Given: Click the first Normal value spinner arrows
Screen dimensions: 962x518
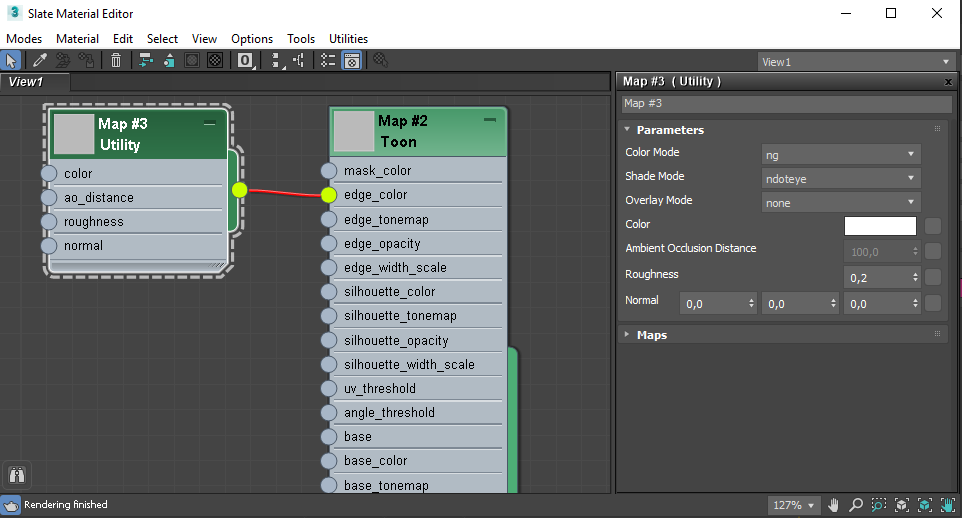Looking at the screenshot, I should pyautogui.click(x=751, y=303).
